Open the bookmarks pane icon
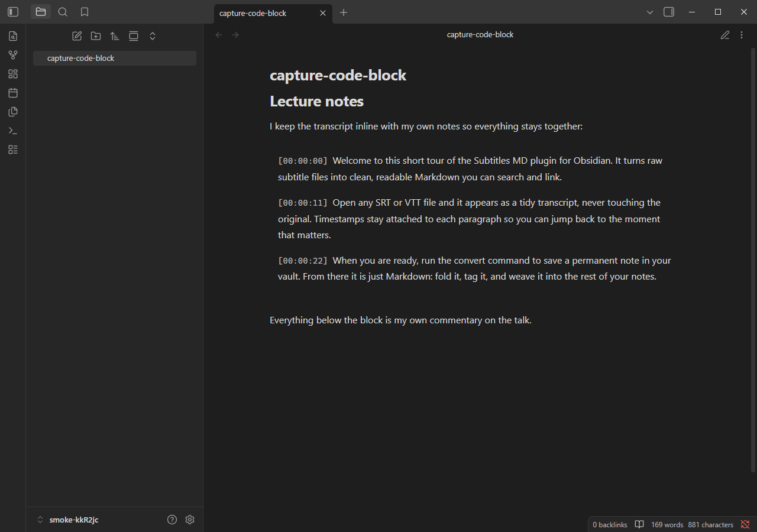The image size is (757, 532). [x=85, y=12]
